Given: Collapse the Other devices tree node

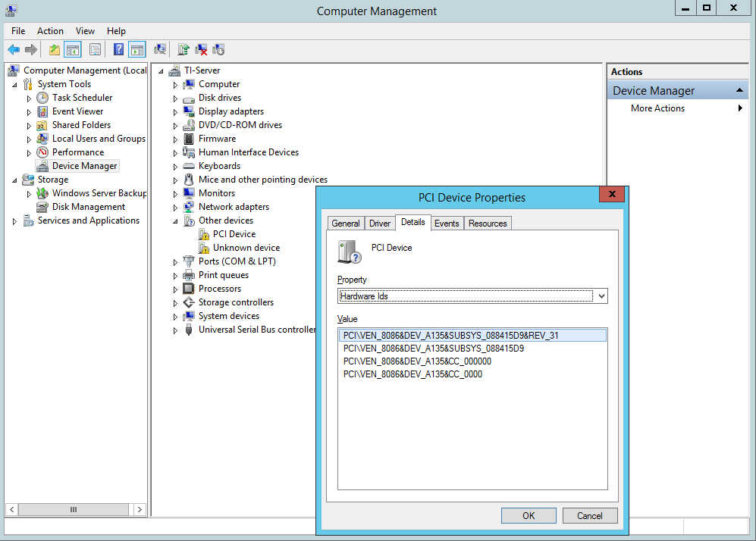Looking at the screenshot, I should pos(175,221).
